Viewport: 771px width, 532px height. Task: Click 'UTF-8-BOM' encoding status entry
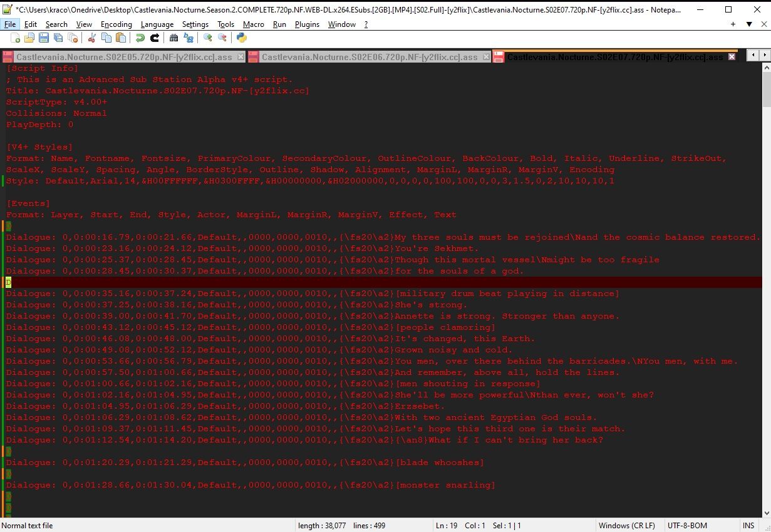tap(688, 526)
